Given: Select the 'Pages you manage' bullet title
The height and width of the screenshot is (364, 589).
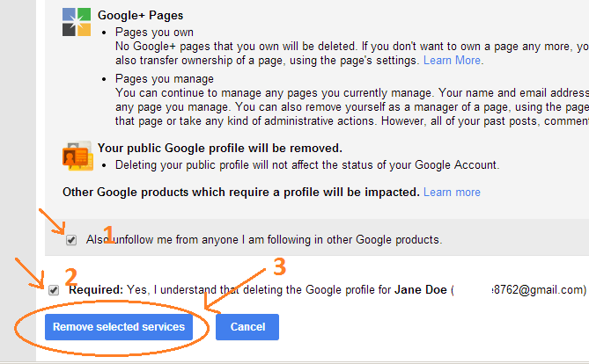Looking at the screenshot, I should (x=165, y=79).
